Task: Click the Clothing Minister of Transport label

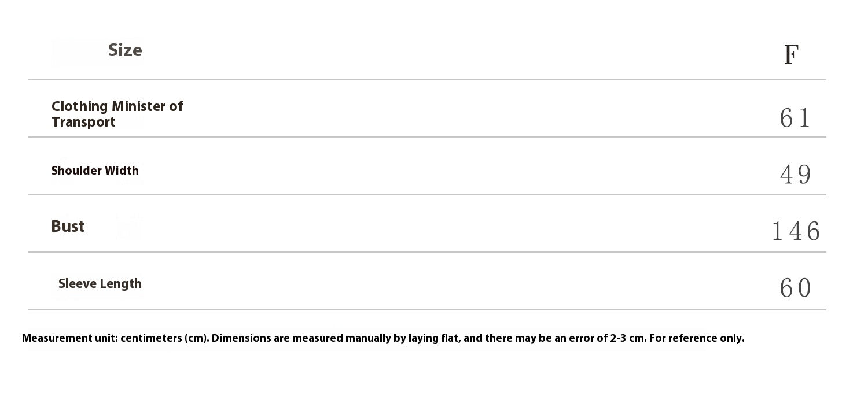Action: [x=117, y=114]
